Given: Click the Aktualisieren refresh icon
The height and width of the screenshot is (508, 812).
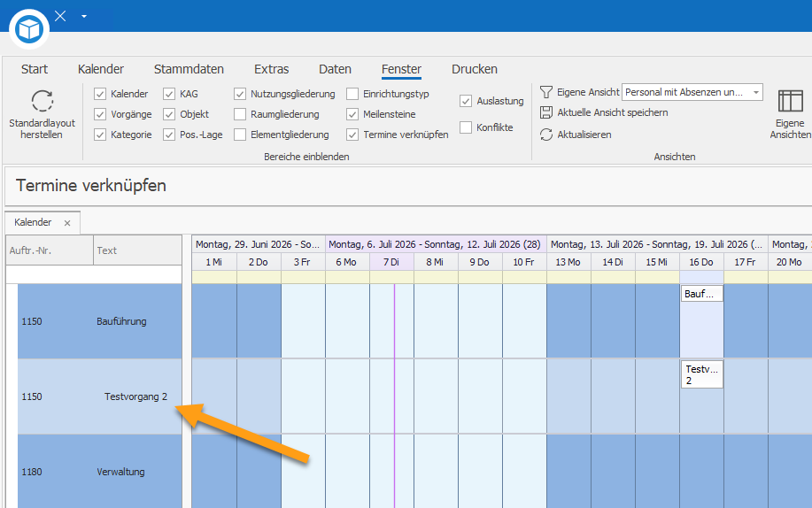Looking at the screenshot, I should point(545,135).
